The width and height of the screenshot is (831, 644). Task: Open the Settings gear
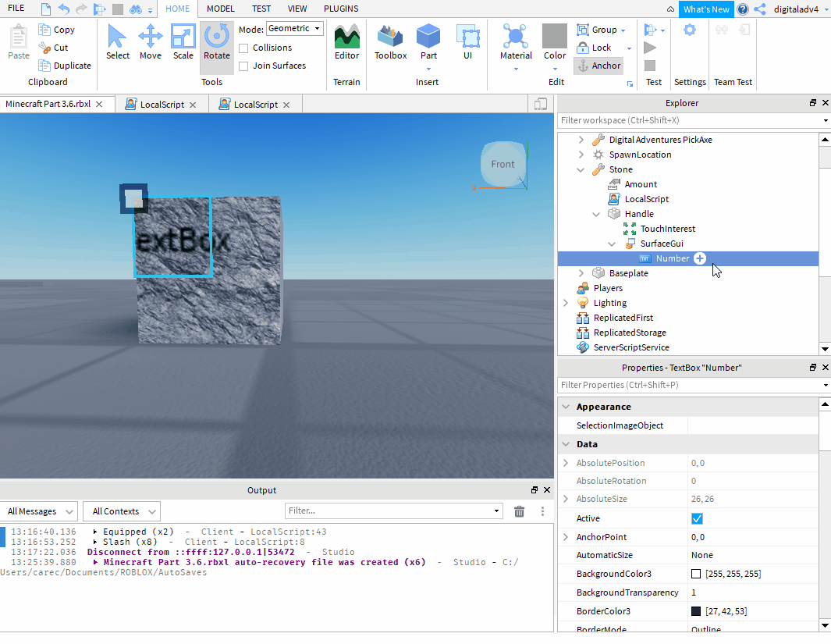point(690,30)
